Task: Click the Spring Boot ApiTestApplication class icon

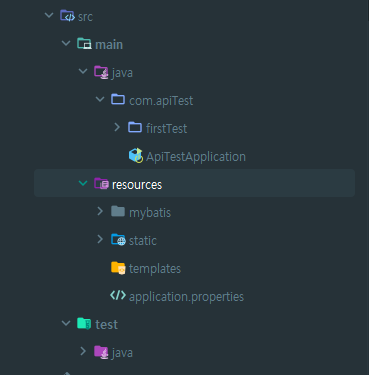Action: pos(136,156)
